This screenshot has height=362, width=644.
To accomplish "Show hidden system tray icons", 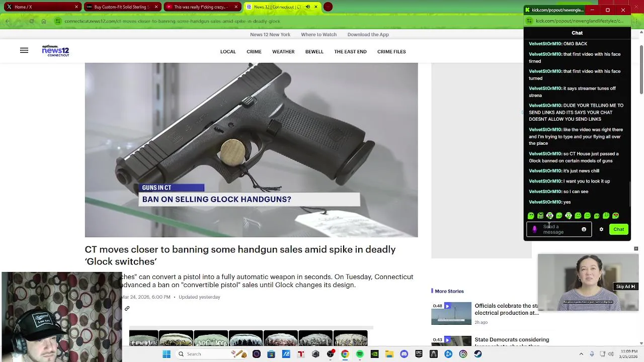I will pos(581,354).
